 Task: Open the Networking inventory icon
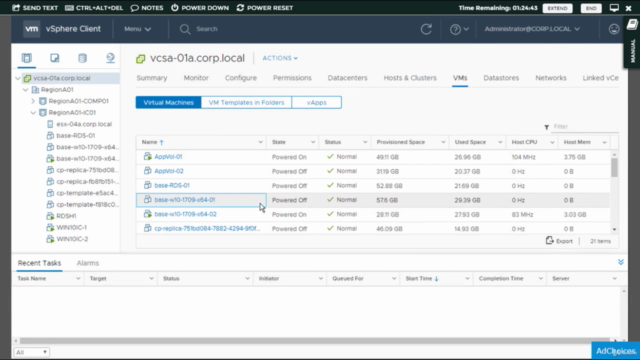pyautogui.click(x=110, y=58)
